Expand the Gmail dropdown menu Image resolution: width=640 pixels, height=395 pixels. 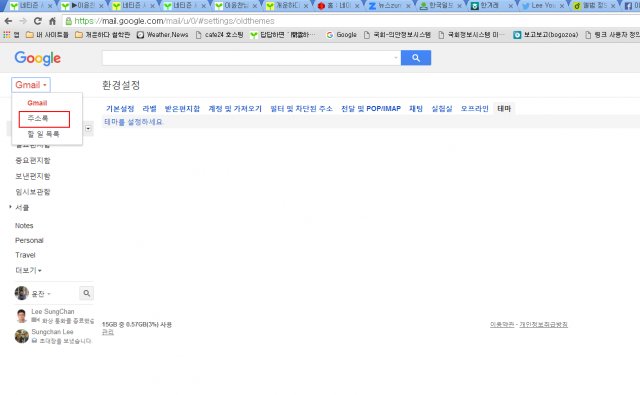pos(31,85)
